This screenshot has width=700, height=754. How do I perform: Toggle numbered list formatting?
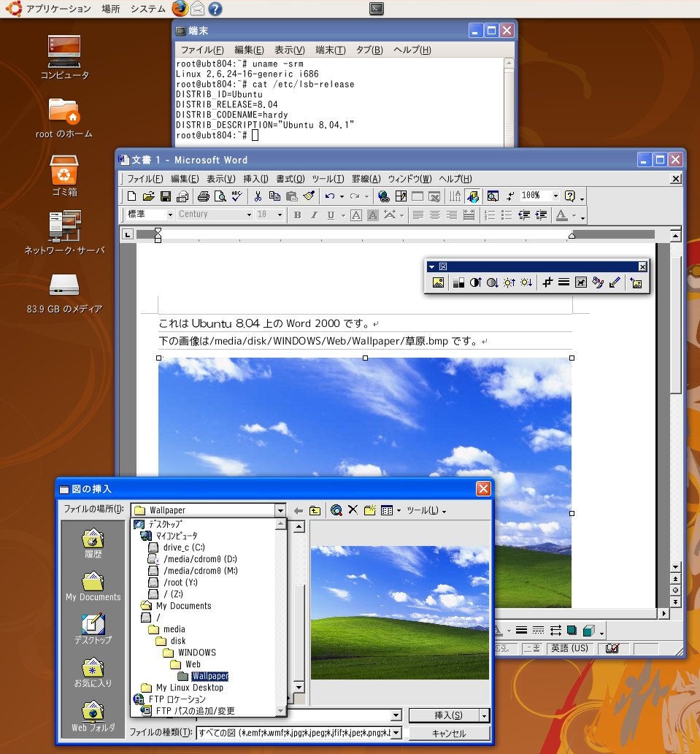point(490,215)
